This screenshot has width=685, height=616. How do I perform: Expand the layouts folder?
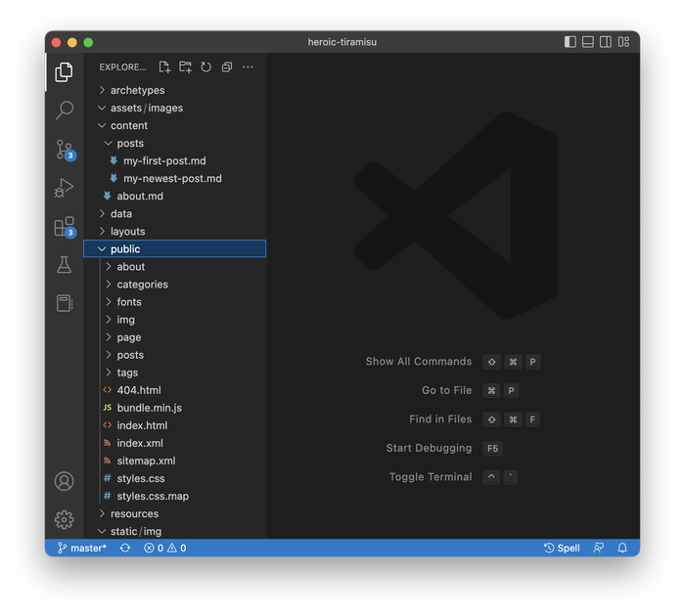175,232
